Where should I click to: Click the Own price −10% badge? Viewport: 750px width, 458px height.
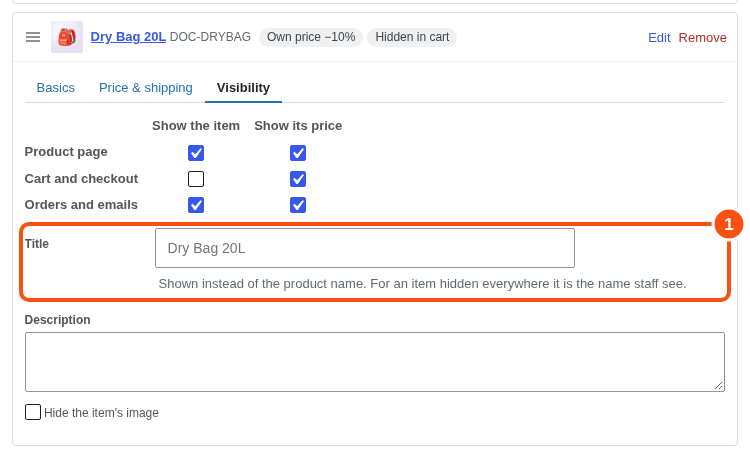tap(311, 37)
